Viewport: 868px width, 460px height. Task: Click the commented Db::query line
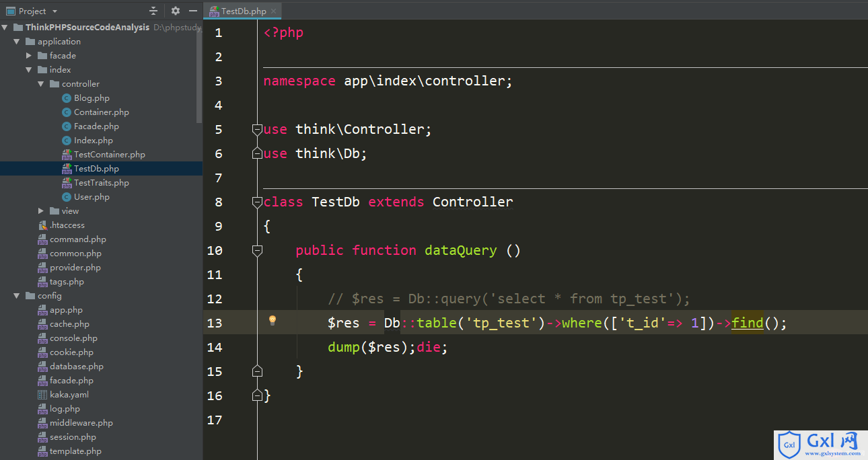(x=509, y=299)
